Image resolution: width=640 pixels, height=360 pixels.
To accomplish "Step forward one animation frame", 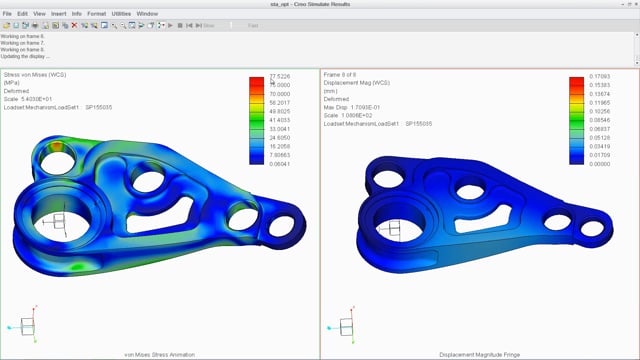I will 199,25.
